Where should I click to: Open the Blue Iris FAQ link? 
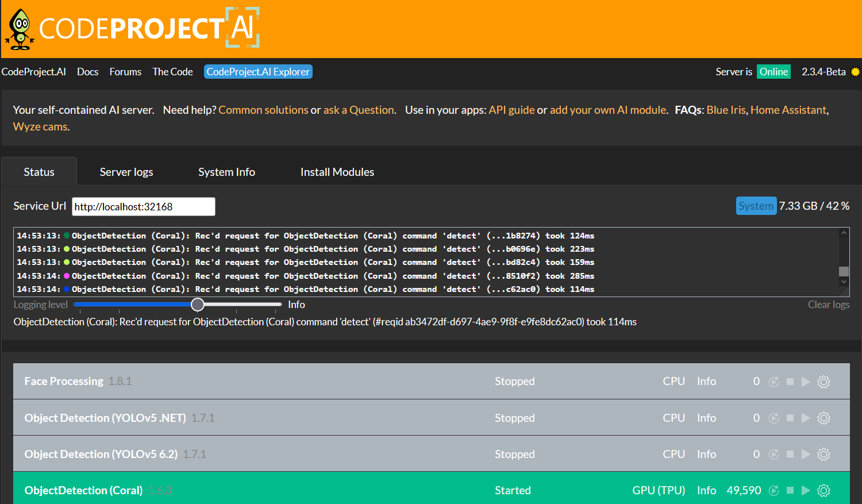[726, 110]
